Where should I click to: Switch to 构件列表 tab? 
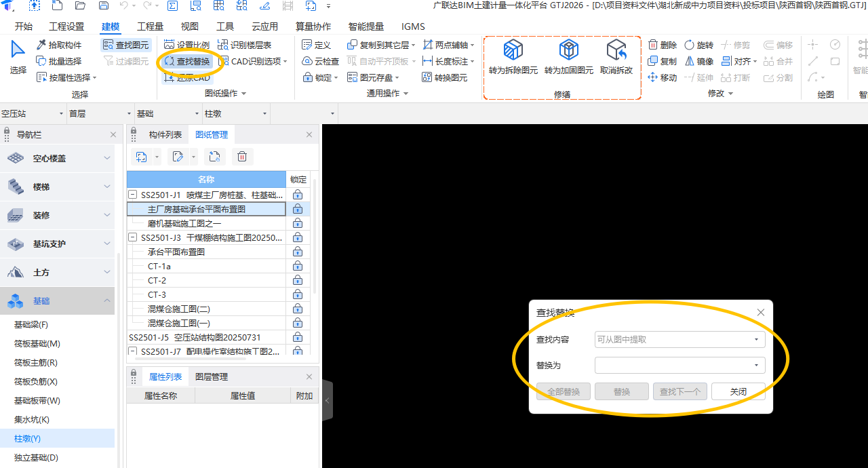[165, 134]
